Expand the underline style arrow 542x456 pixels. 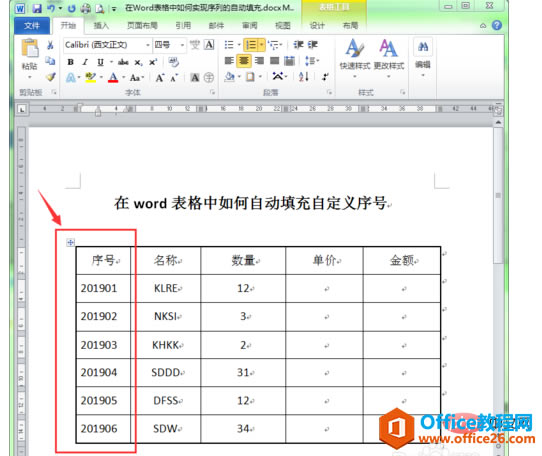(x=111, y=62)
